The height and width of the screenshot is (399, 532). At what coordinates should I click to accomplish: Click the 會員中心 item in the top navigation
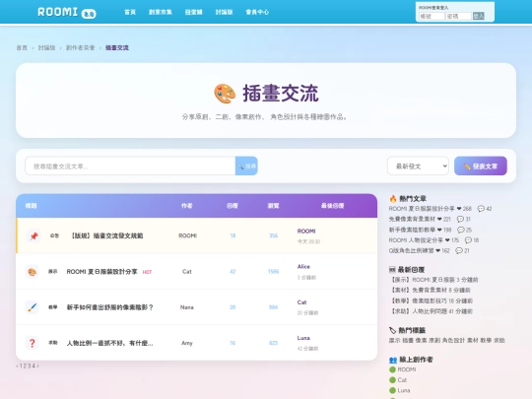click(257, 12)
